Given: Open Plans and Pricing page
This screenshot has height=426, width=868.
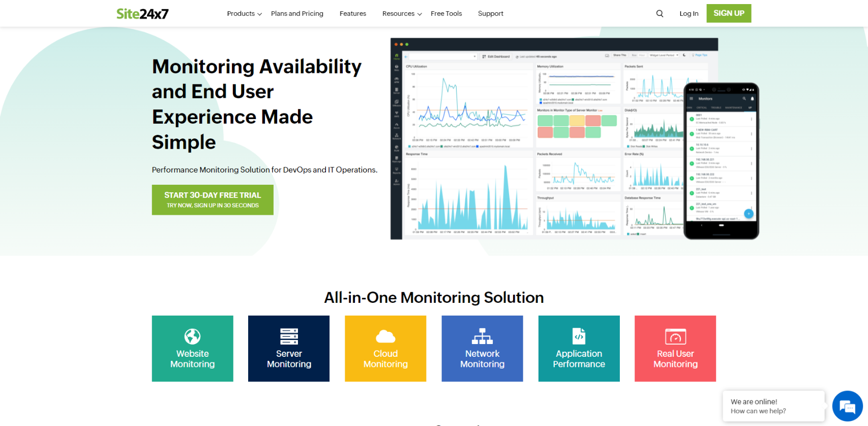Looking at the screenshot, I should pos(297,14).
